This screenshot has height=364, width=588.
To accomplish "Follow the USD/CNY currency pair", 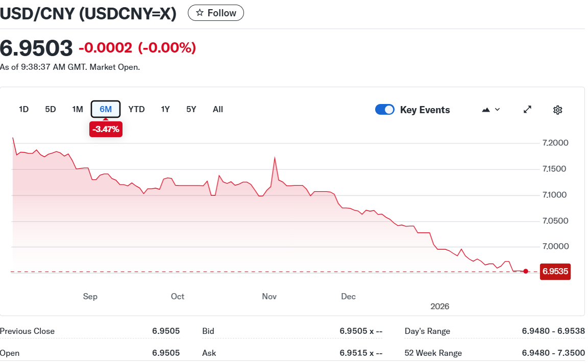I will pyautogui.click(x=216, y=13).
